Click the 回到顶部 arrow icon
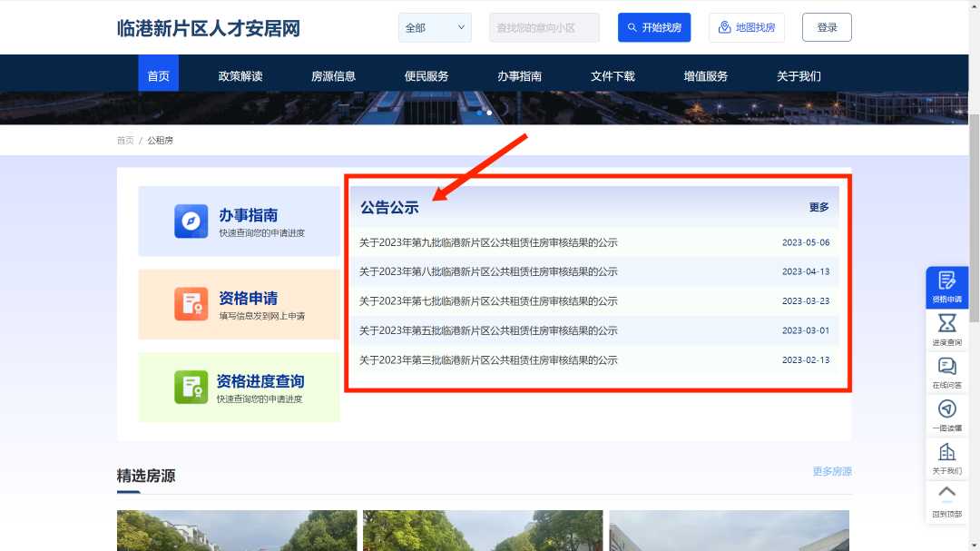The width and height of the screenshot is (980, 551). tap(946, 493)
